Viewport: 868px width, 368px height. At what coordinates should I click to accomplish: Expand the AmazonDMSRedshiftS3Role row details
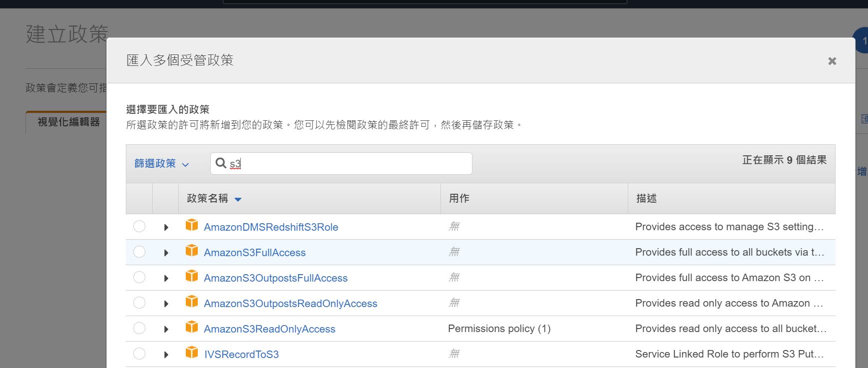tap(166, 228)
